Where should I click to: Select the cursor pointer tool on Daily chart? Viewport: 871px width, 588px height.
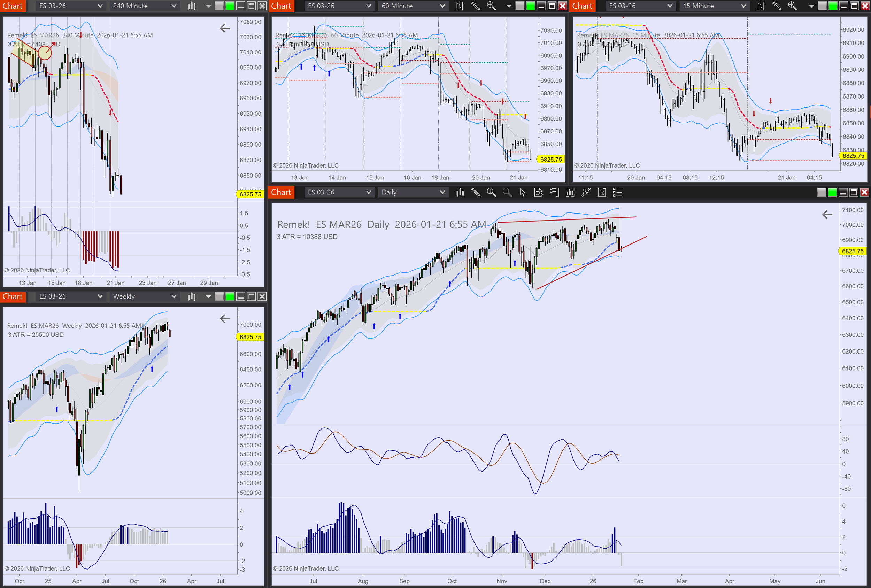pyautogui.click(x=523, y=192)
